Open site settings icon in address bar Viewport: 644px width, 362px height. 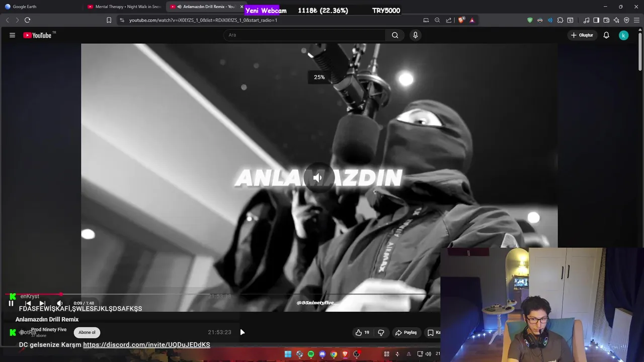click(x=122, y=20)
